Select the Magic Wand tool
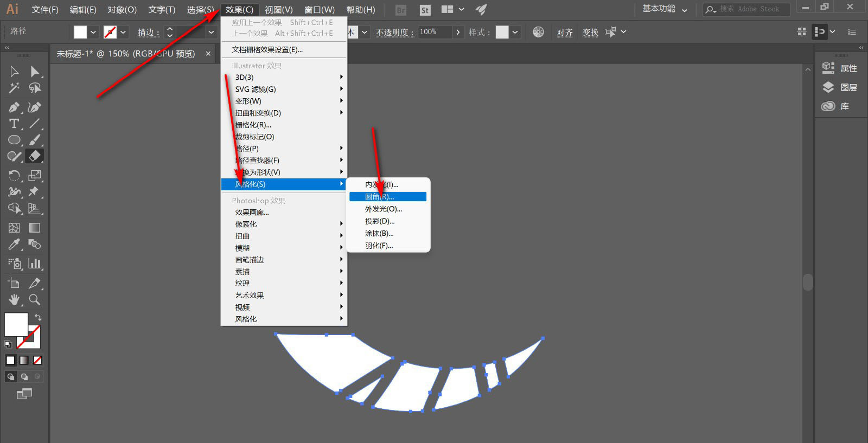Viewport: 868px width, 443px height. point(14,88)
